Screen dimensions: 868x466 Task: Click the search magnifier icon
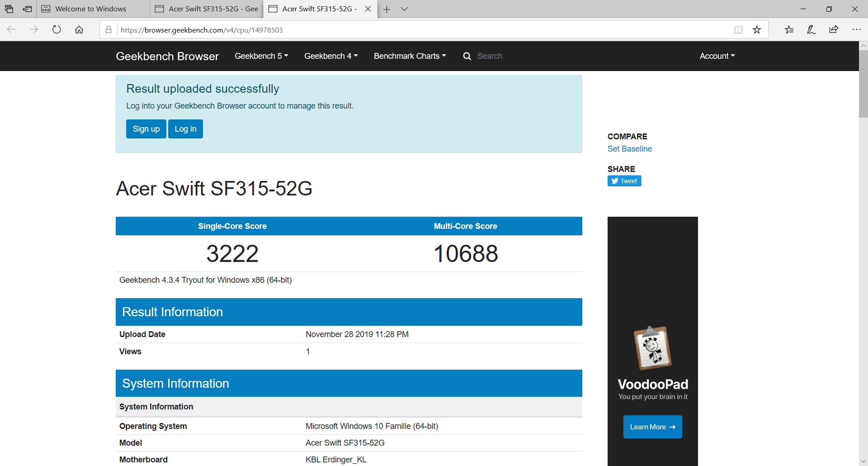click(467, 56)
